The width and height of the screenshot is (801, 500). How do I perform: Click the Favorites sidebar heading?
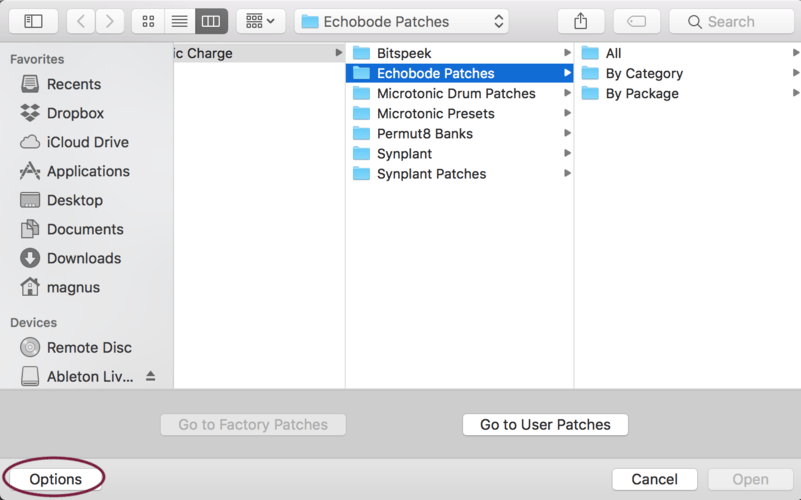[37, 59]
